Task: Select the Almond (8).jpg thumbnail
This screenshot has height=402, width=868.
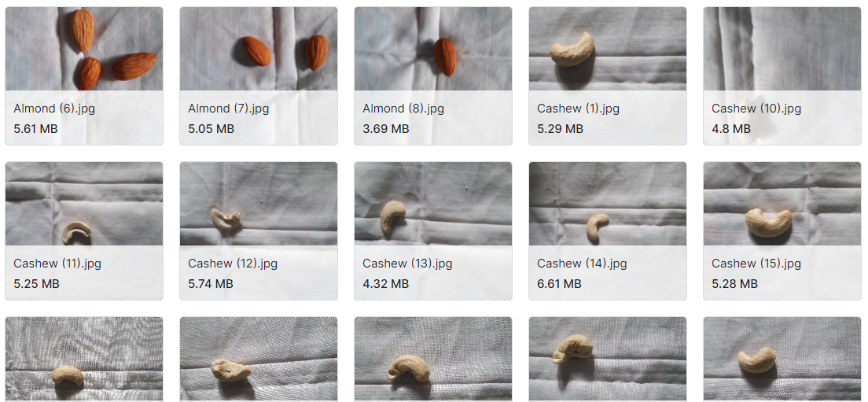Action: click(x=433, y=49)
